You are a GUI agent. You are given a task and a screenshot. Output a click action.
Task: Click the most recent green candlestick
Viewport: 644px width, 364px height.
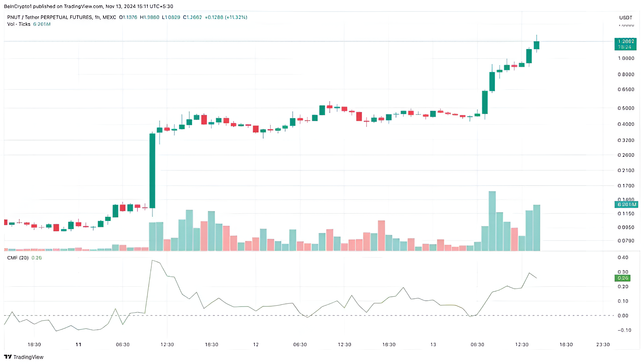pos(536,45)
